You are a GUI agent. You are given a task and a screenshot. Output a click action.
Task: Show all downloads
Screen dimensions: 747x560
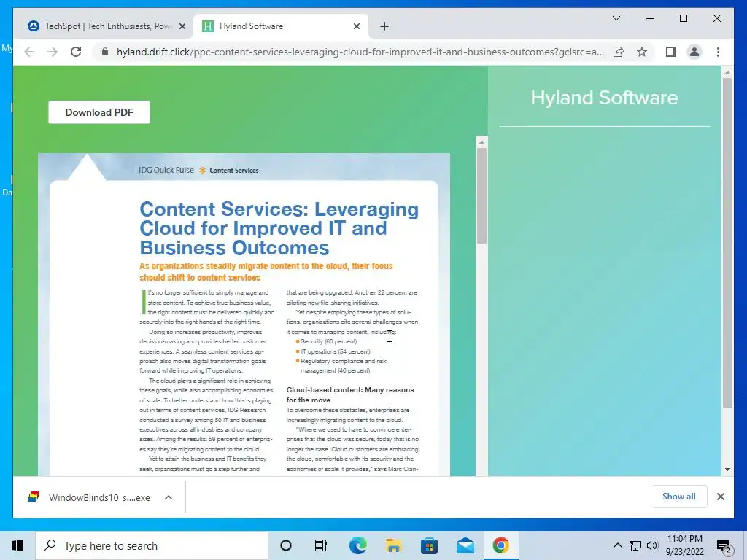click(679, 497)
